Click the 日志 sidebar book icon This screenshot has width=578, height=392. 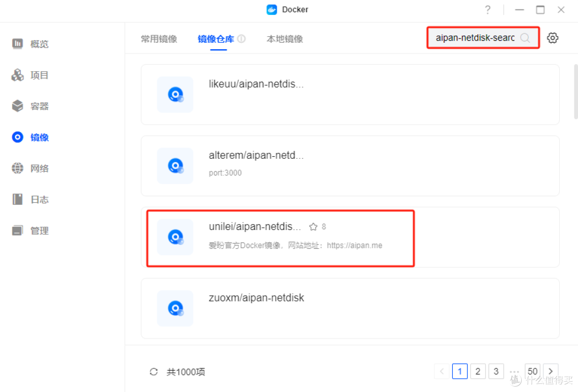(17, 199)
